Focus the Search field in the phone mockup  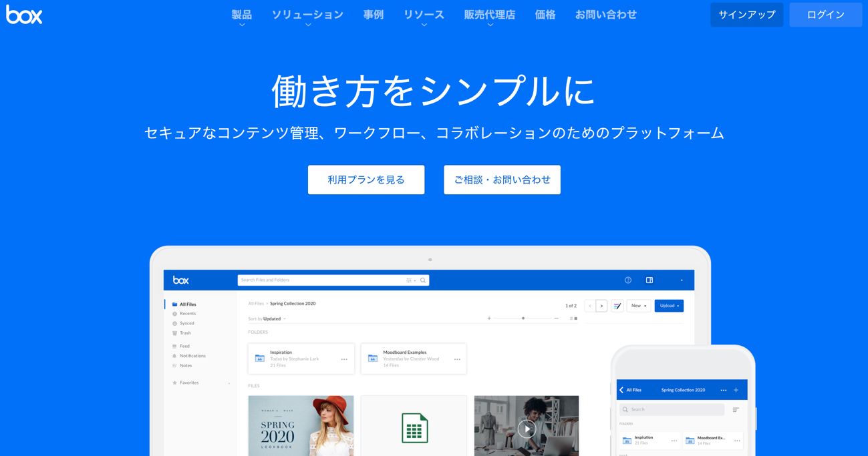pos(672,409)
